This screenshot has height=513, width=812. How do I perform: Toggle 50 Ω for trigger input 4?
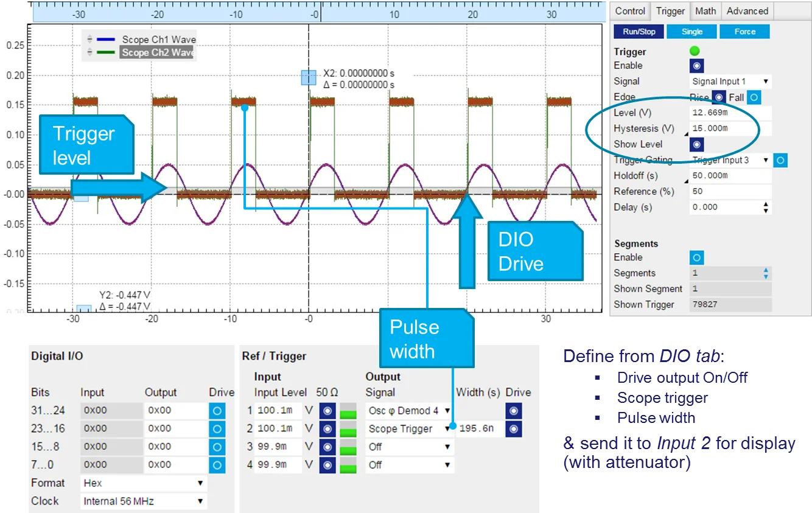[327, 466]
